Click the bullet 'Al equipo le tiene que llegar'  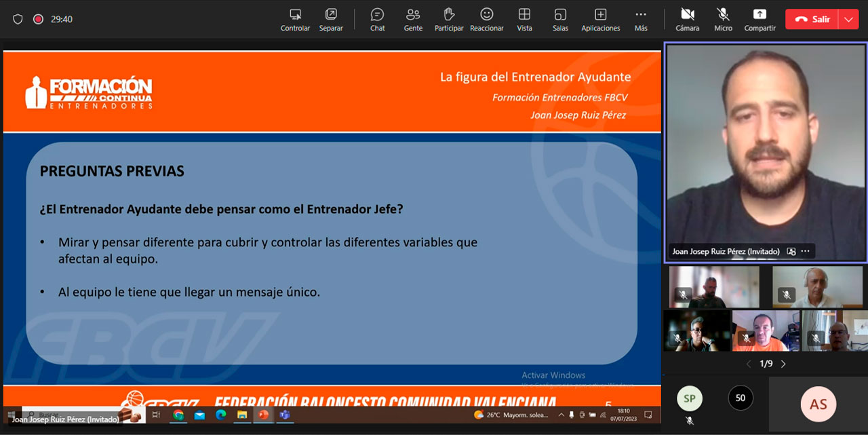pos(189,292)
